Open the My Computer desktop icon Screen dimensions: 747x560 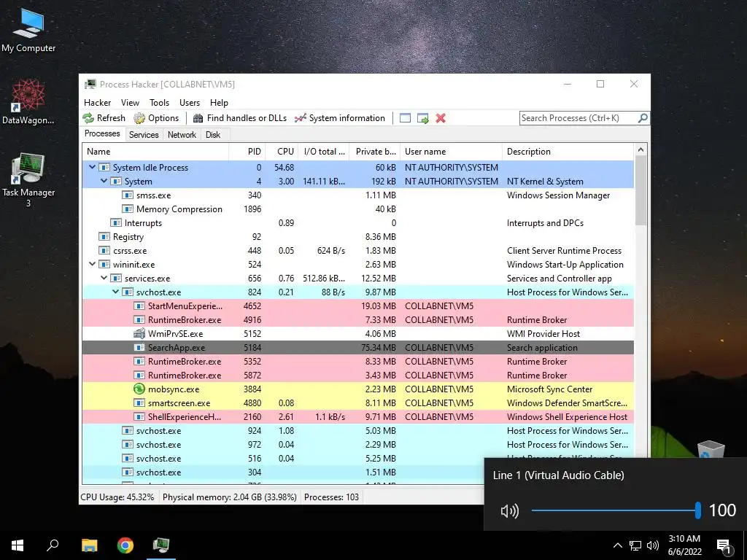pos(28,30)
